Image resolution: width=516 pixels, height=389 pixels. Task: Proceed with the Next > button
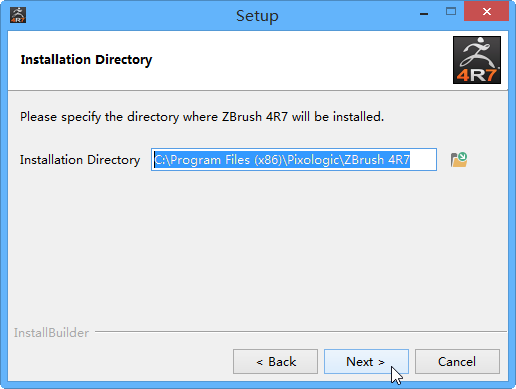coord(366,362)
